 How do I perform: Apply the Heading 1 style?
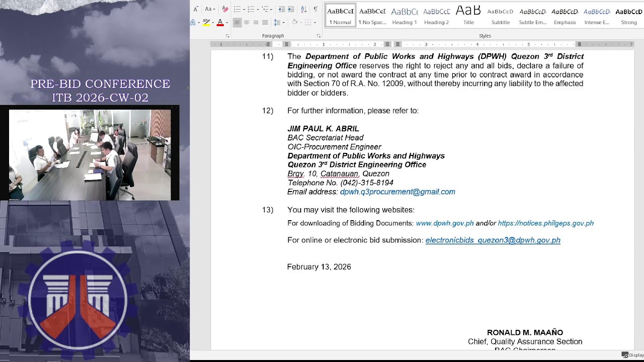(x=405, y=15)
